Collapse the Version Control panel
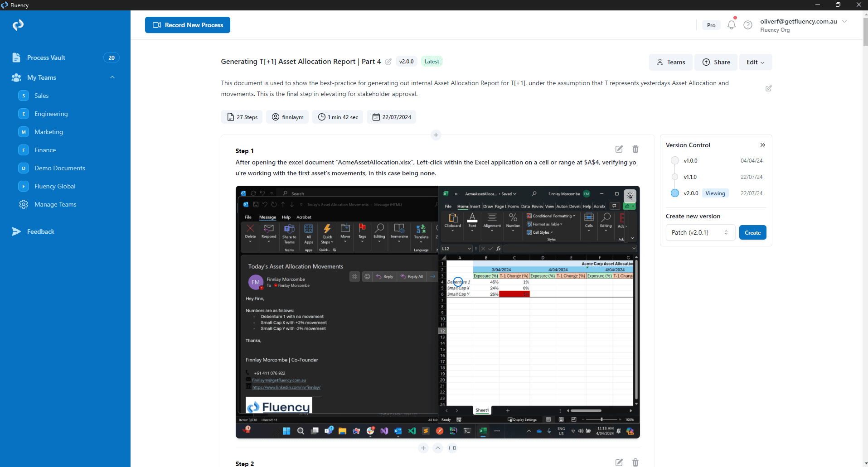 click(x=763, y=145)
